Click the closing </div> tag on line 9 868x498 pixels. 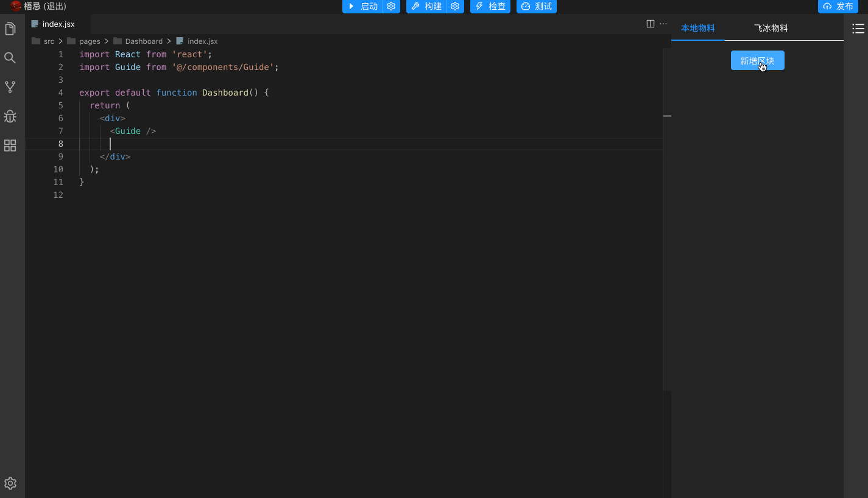point(115,156)
